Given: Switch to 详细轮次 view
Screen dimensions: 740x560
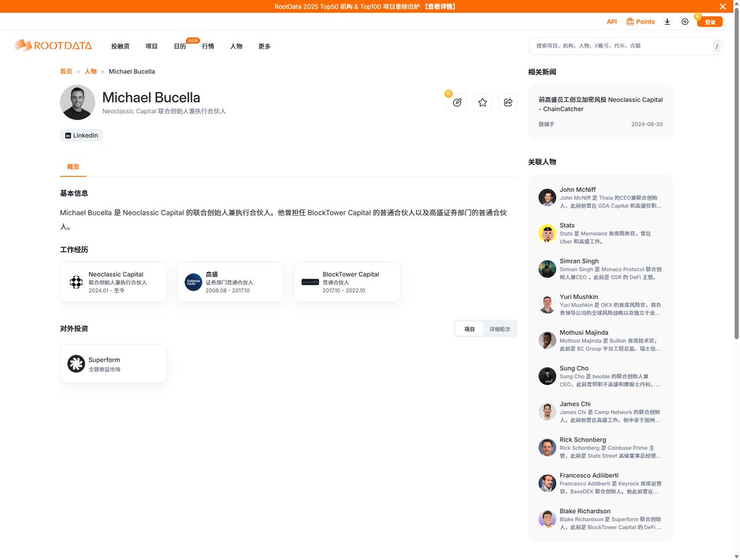Looking at the screenshot, I should tap(500, 329).
